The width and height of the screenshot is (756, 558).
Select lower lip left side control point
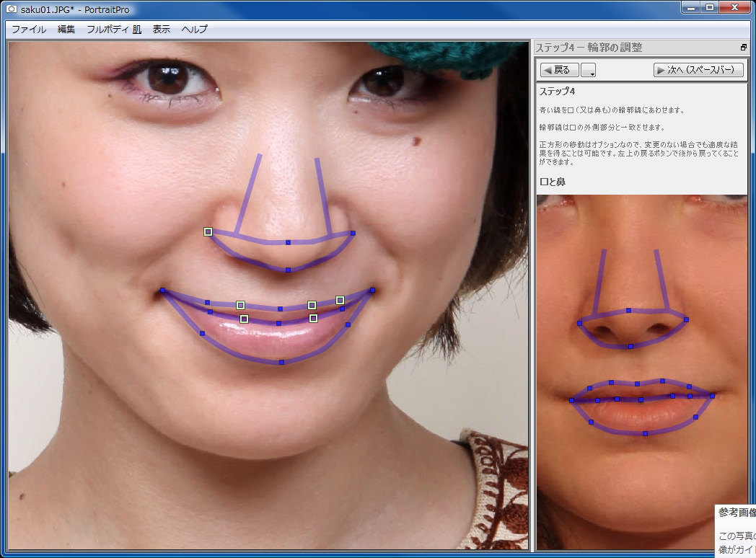click(x=202, y=334)
